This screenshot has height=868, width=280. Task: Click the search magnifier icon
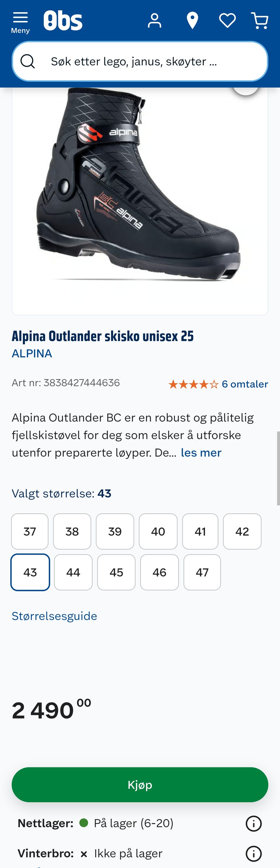tap(28, 61)
